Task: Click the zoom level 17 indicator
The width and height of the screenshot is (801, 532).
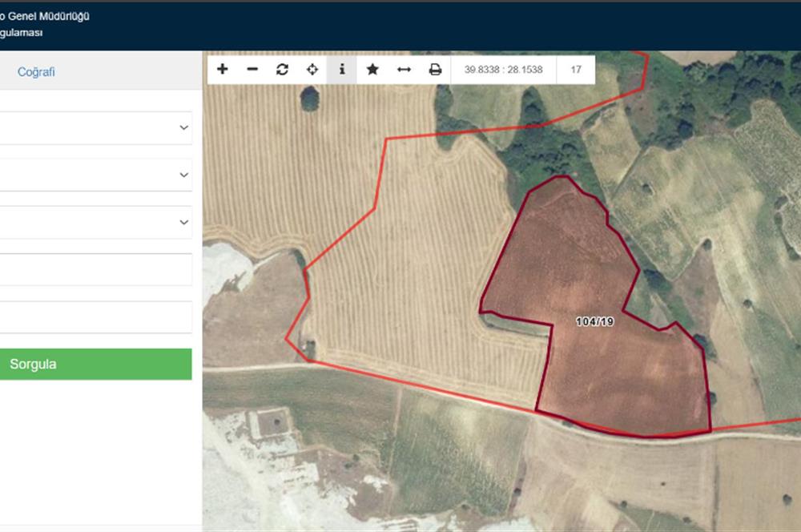Action: [x=576, y=70]
